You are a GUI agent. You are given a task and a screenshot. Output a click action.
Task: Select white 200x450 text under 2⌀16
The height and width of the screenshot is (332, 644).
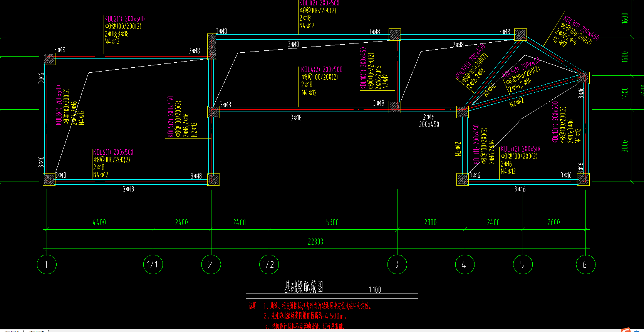(429, 124)
